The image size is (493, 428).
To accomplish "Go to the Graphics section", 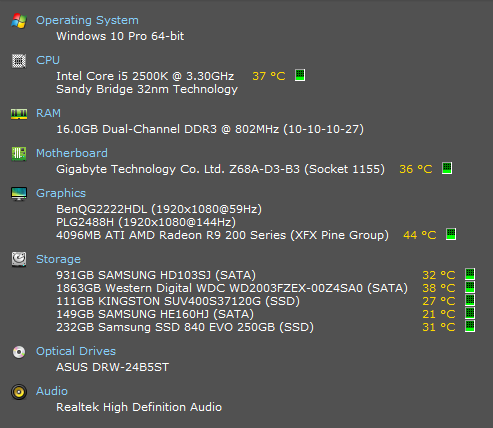I will point(61,193).
